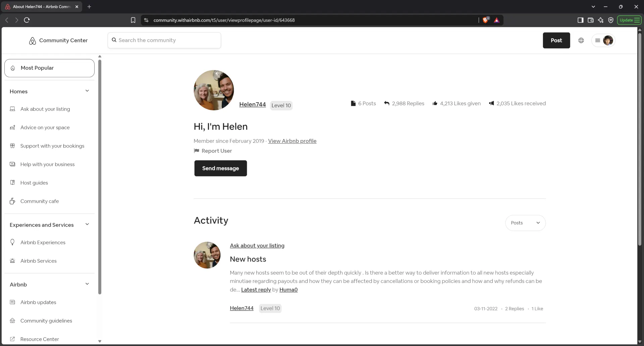The width and height of the screenshot is (644, 346).
Task: Open the browser tab search chevron
Action: 593,7
